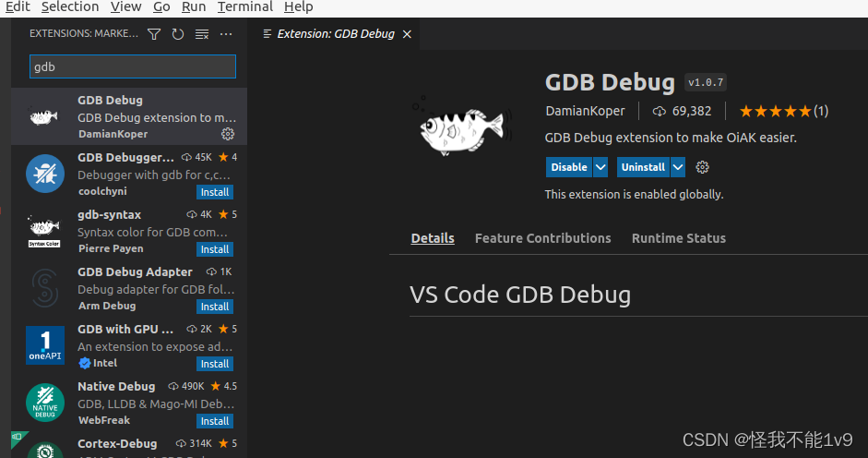Open the Go menu
Viewport: 868px width, 458px height.
(x=161, y=6)
